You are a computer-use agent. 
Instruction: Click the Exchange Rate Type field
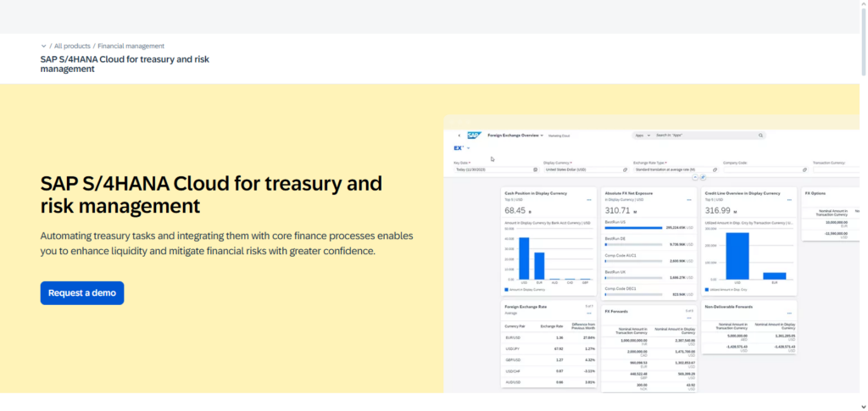tap(676, 169)
